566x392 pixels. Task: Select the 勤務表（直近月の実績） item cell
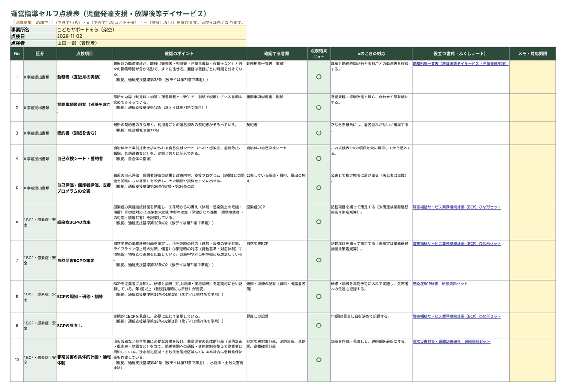pyautogui.click(x=84, y=77)
